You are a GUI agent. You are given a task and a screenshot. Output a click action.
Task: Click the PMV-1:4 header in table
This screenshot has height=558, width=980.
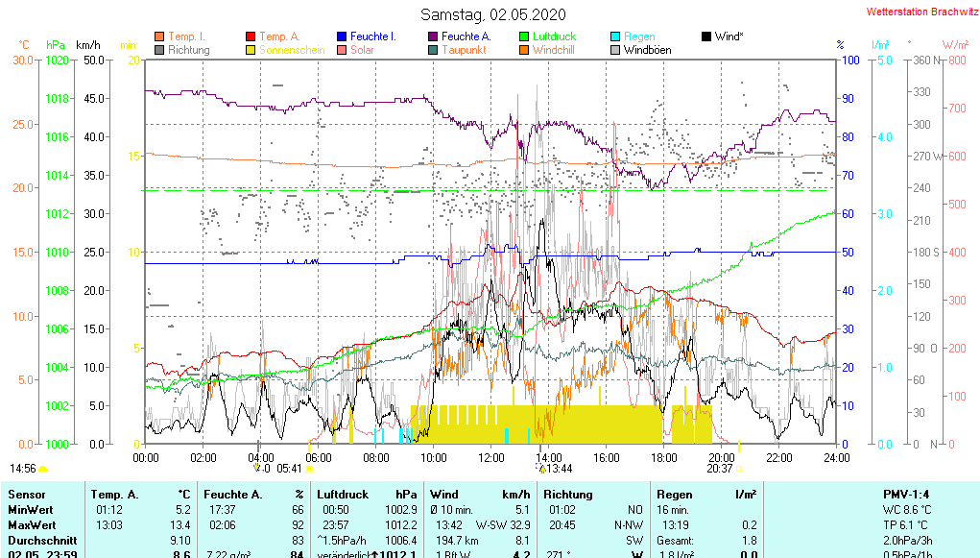(x=908, y=494)
